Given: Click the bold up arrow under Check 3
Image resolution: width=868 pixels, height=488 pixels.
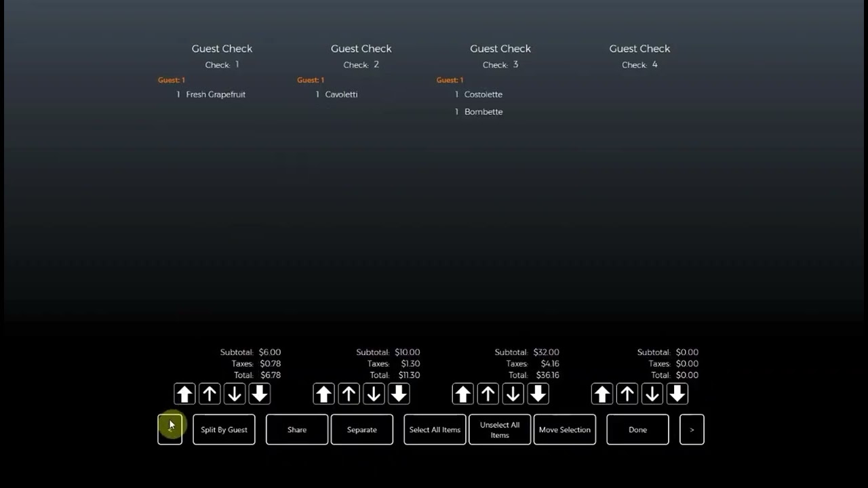Looking at the screenshot, I should point(463,394).
